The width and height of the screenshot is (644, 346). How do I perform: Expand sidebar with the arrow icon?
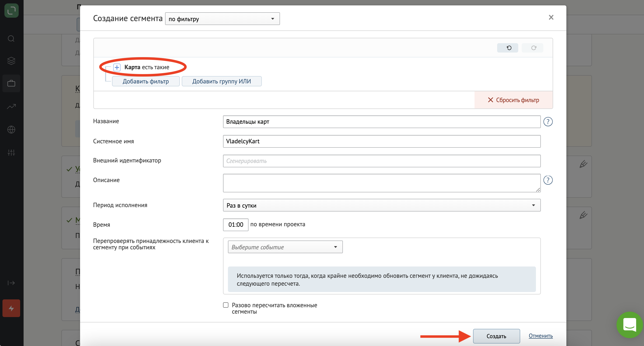tap(11, 283)
